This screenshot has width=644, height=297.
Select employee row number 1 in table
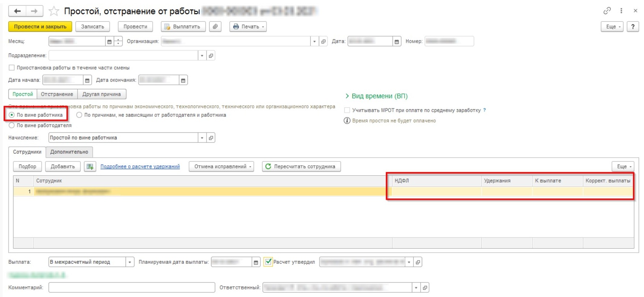click(x=324, y=192)
